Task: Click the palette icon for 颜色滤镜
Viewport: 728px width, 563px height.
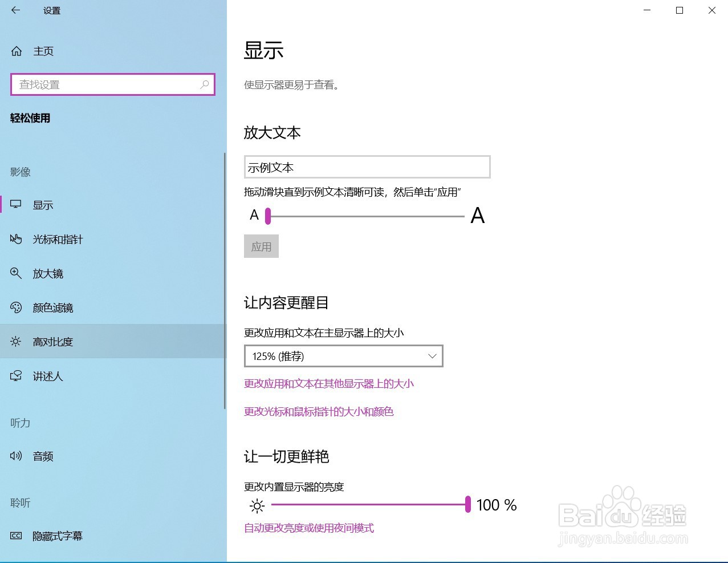Action: [16, 307]
